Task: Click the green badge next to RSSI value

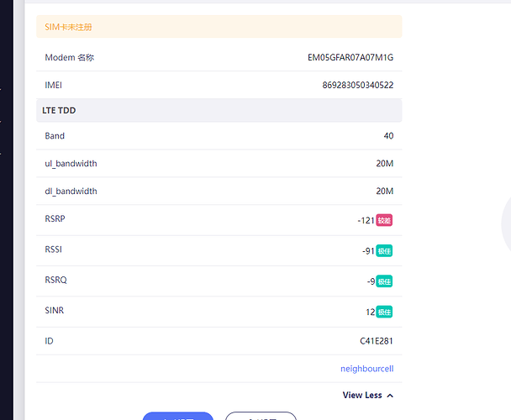Action: pos(384,250)
